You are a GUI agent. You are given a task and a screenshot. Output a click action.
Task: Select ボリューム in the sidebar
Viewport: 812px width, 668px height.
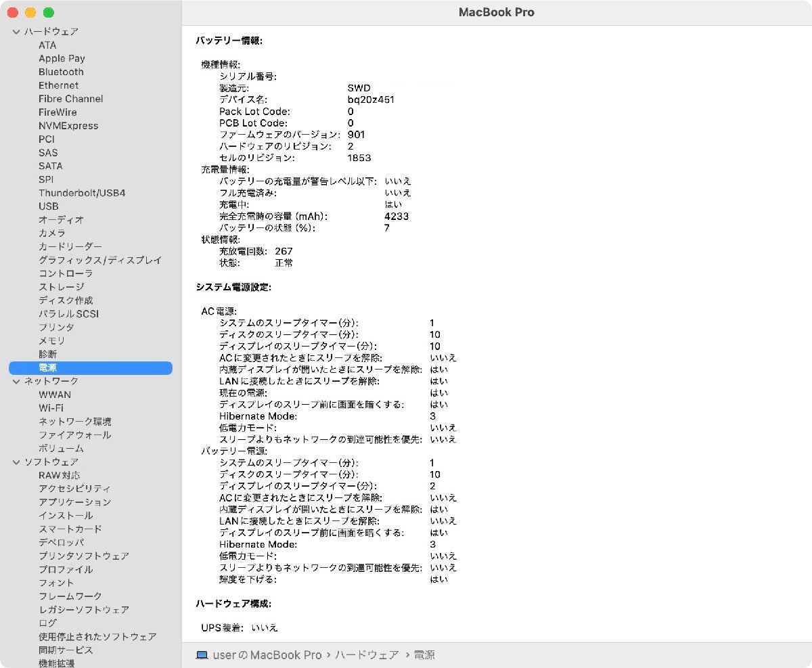pos(61,449)
